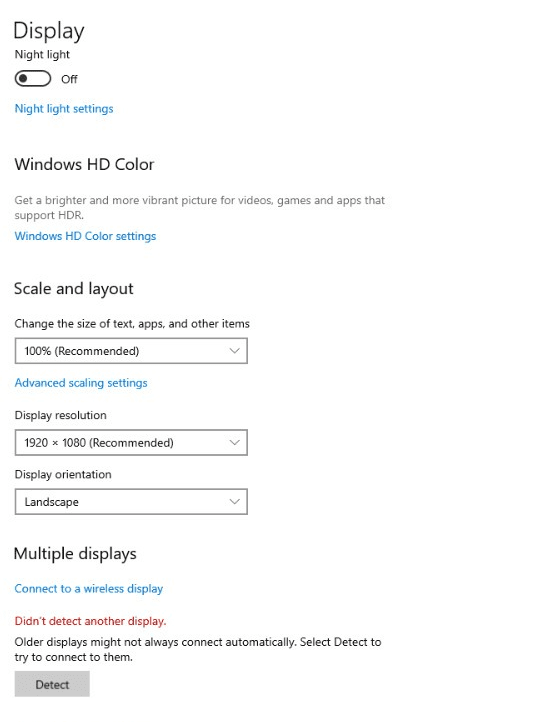Toggle the Night light switch on
560x722 pixels.
pos(33,79)
